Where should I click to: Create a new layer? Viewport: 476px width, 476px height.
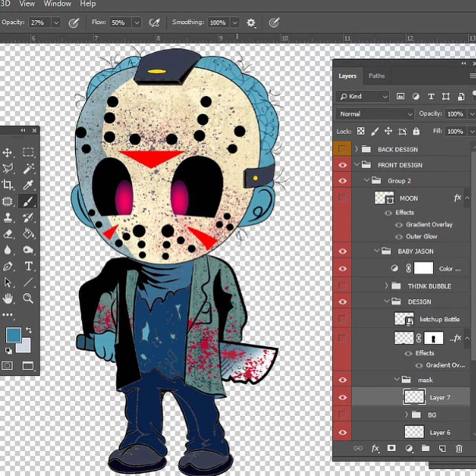click(442, 449)
